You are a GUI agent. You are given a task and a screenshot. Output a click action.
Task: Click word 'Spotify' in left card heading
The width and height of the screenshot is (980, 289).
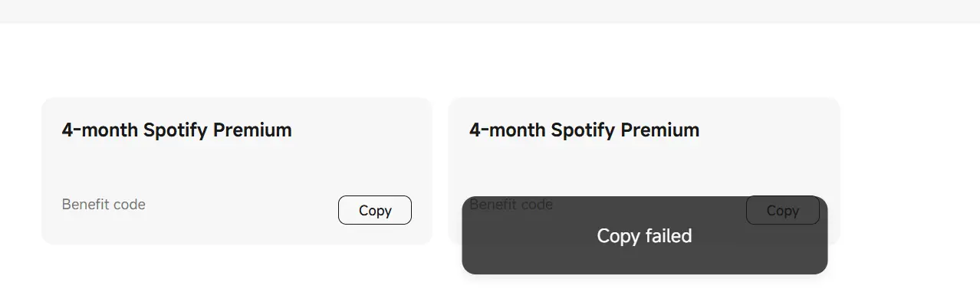pos(176,130)
